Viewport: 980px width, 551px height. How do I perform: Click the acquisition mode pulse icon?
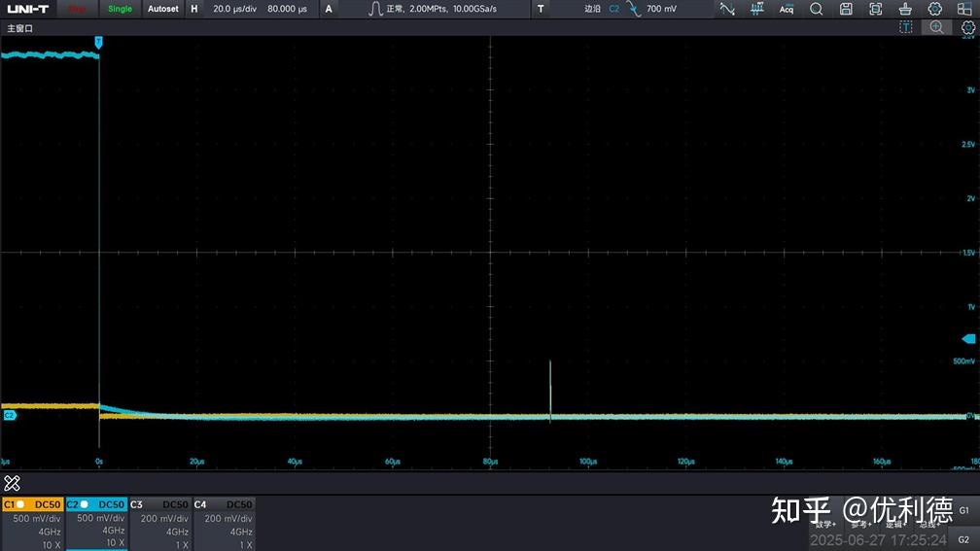point(375,9)
